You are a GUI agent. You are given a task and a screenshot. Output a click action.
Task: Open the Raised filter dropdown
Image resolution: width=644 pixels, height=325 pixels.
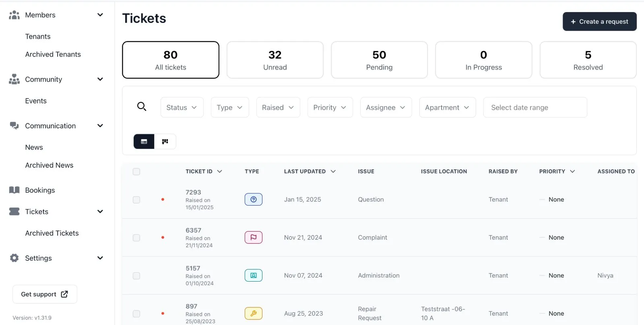(278, 107)
